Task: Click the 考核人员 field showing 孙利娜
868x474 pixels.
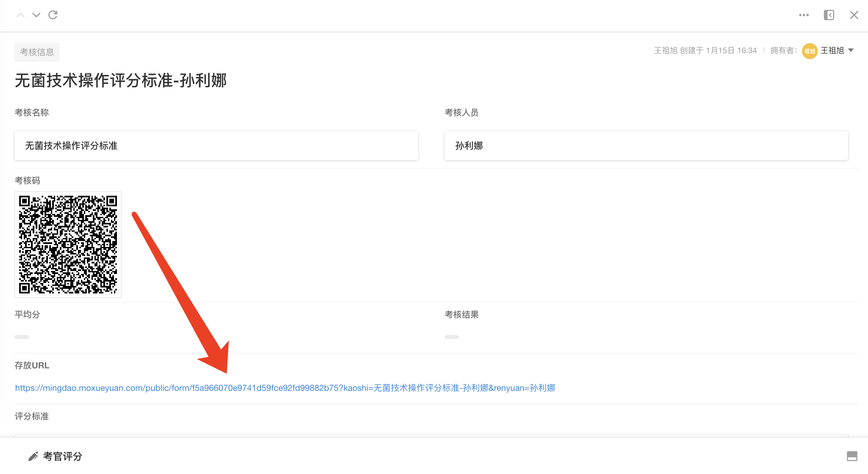Action: (646, 146)
